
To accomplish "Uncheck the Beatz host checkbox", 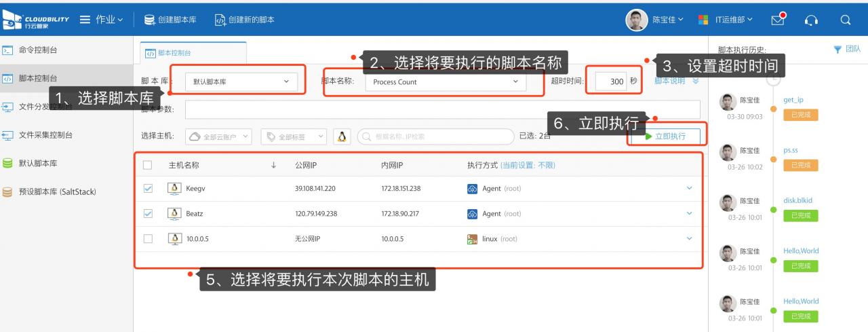I will point(149,213).
